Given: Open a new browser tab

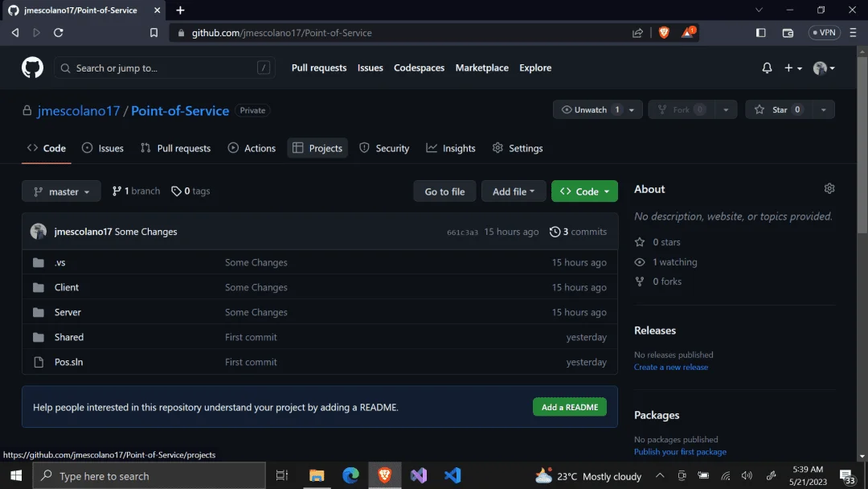Looking at the screenshot, I should (x=181, y=10).
